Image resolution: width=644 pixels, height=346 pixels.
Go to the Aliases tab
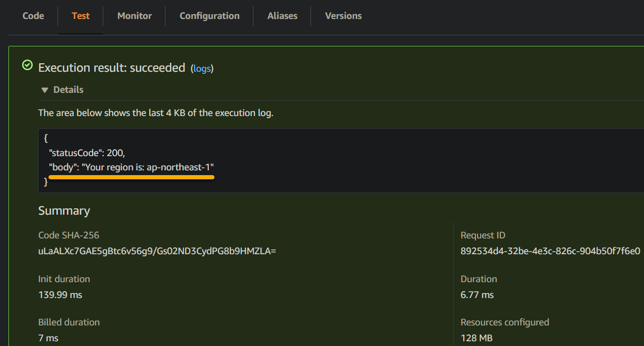pos(282,16)
